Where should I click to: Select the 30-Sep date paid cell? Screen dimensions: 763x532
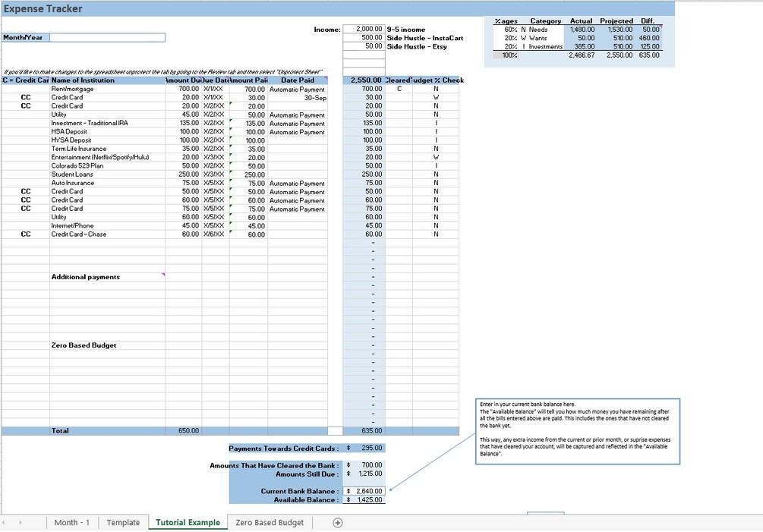pyautogui.click(x=298, y=98)
